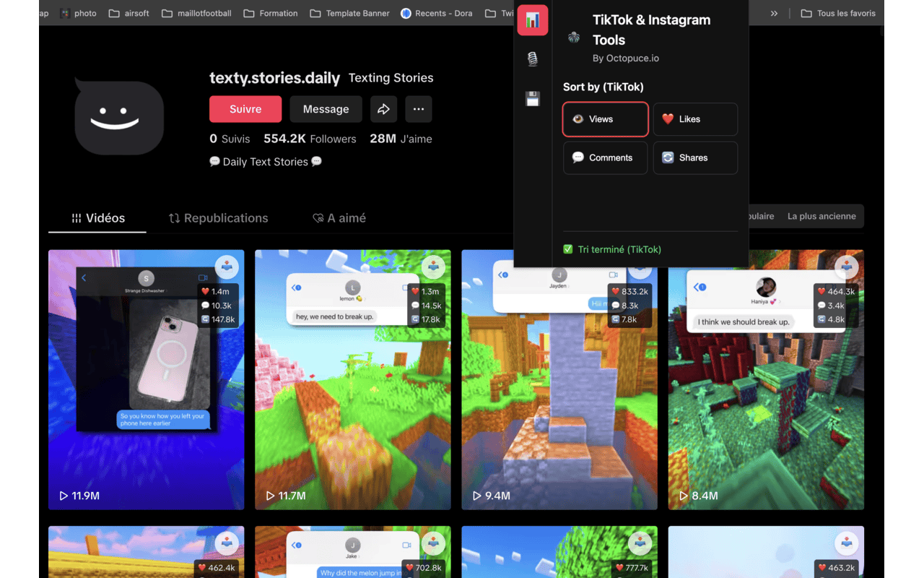Click the 11.9M play count icon
The height and width of the screenshot is (578, 924).
[x=64, y=496]
